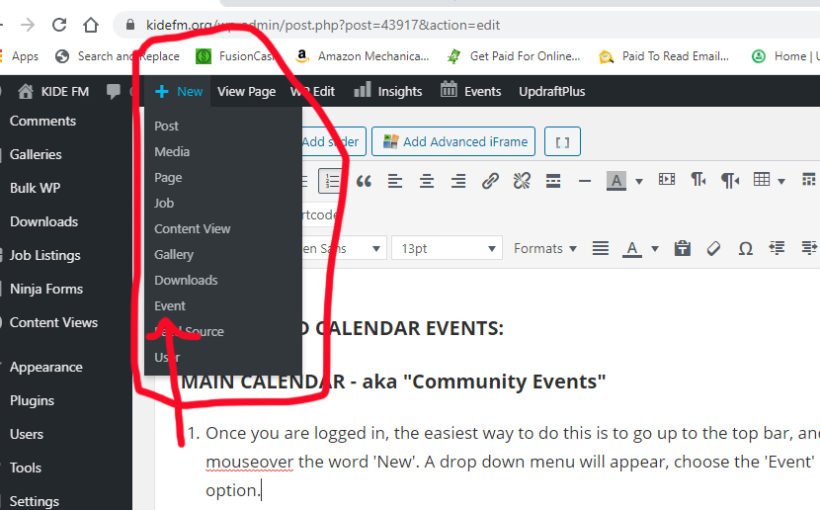Open Comments in the sidebar
This screenshot has height=510, width=820.
43,121
